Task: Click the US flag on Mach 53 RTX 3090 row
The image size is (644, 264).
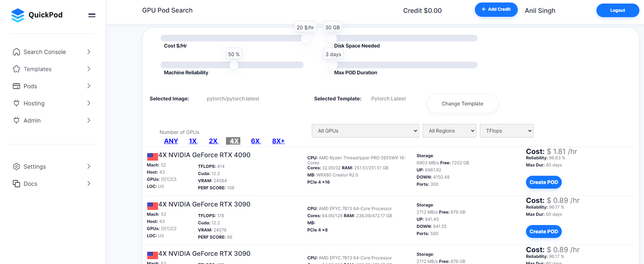Action: [x=153, y=206]
